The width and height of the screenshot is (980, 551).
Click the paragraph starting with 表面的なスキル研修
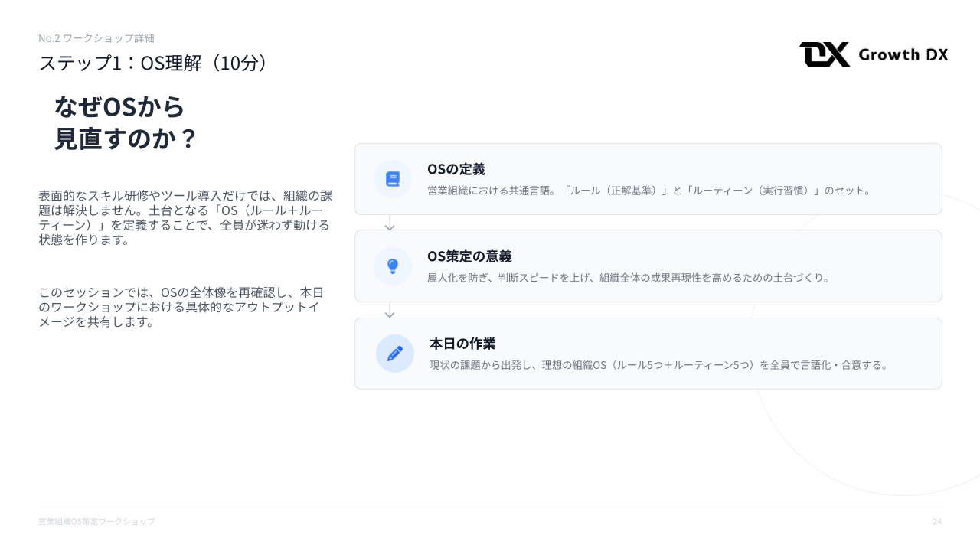click(185, 217)
